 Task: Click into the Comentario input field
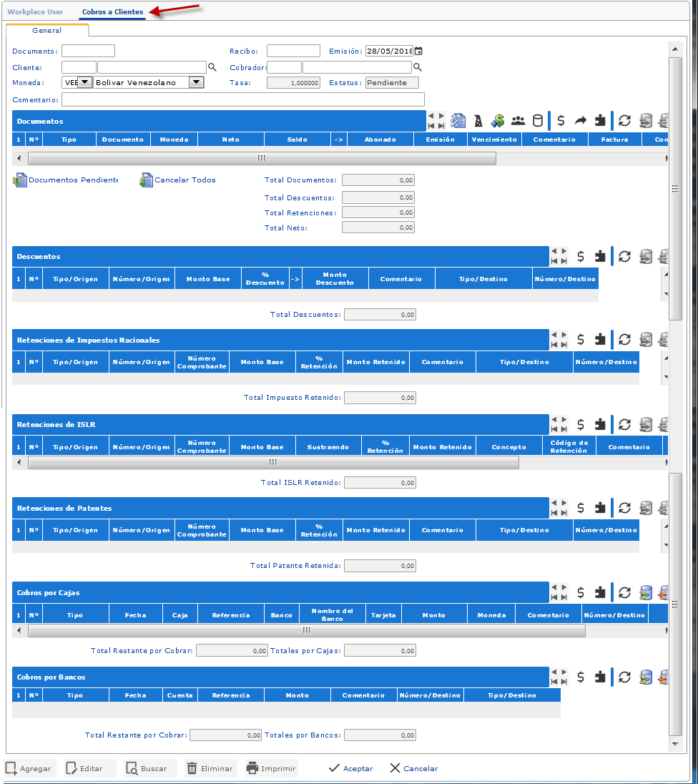(x=243, y=99)
